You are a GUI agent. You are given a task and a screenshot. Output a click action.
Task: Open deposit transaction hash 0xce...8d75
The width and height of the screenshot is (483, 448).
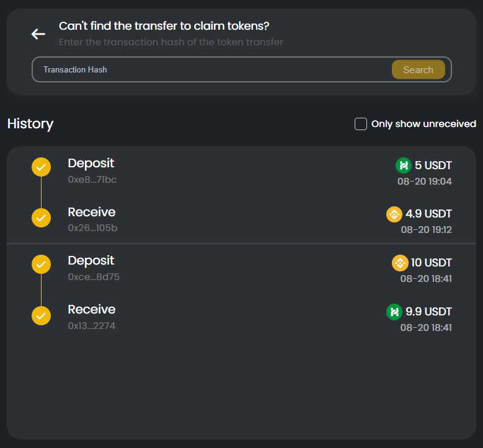(94, 277)
